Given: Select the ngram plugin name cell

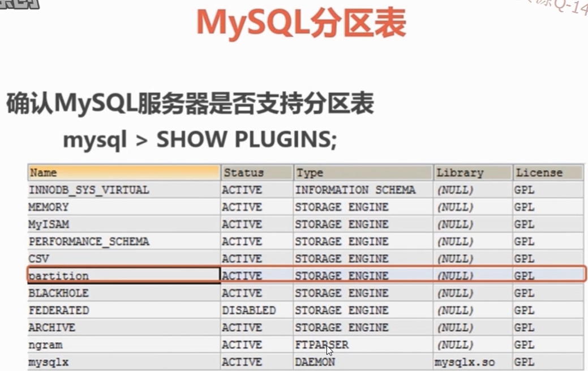Looking at the screenshot, I should [124, 345].
